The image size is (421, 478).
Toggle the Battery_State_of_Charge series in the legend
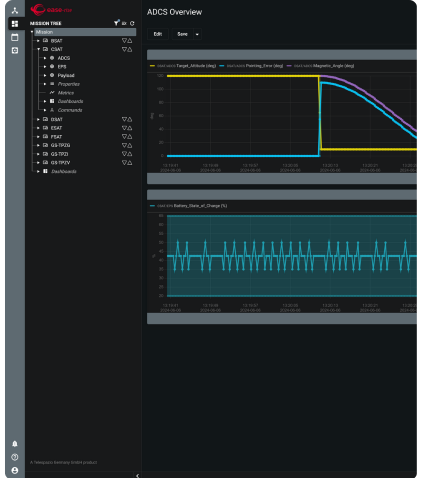click(x=189, y=206)
